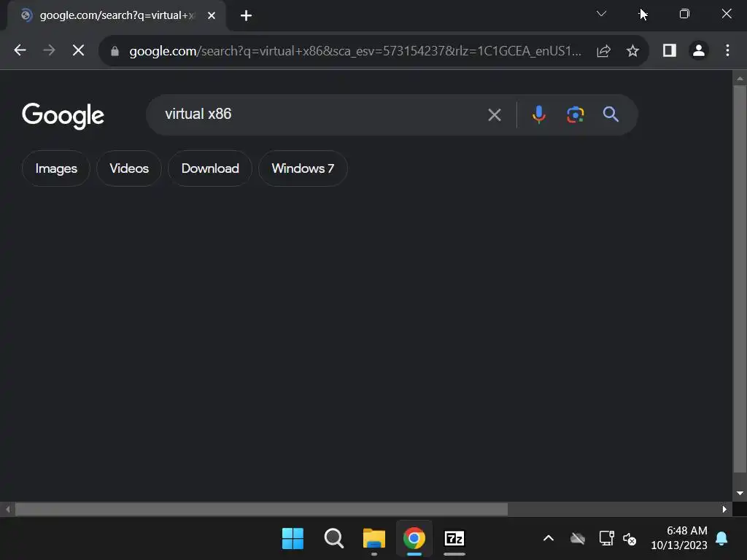
Task: Search by voice microphone
Action: click(539, 114)
